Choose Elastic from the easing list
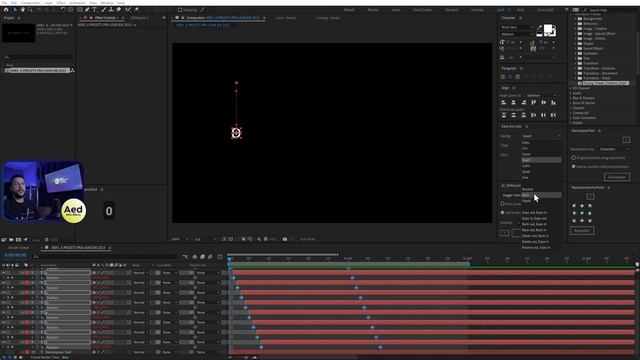Screen dimensions: 640x360 point(541,201)
